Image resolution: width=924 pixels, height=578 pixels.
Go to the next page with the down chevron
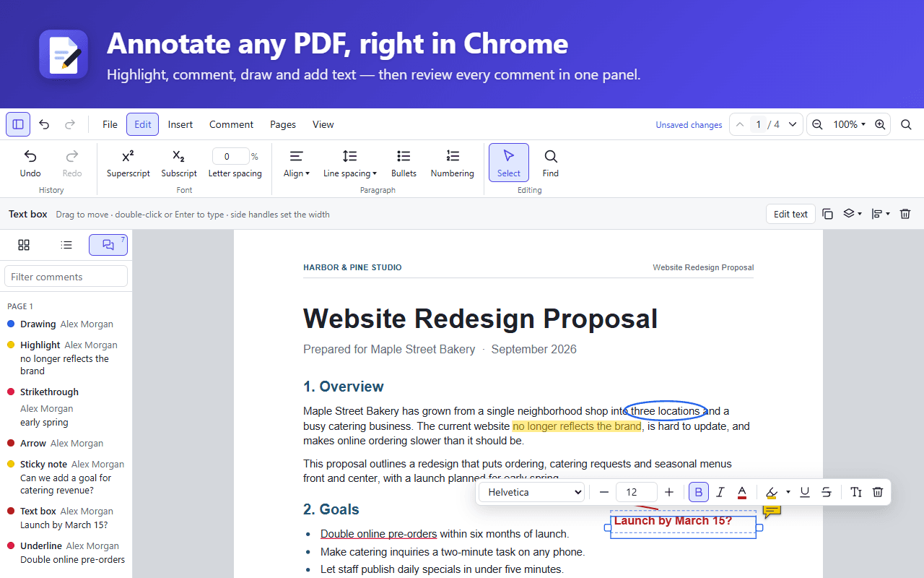tap(793, 124)
